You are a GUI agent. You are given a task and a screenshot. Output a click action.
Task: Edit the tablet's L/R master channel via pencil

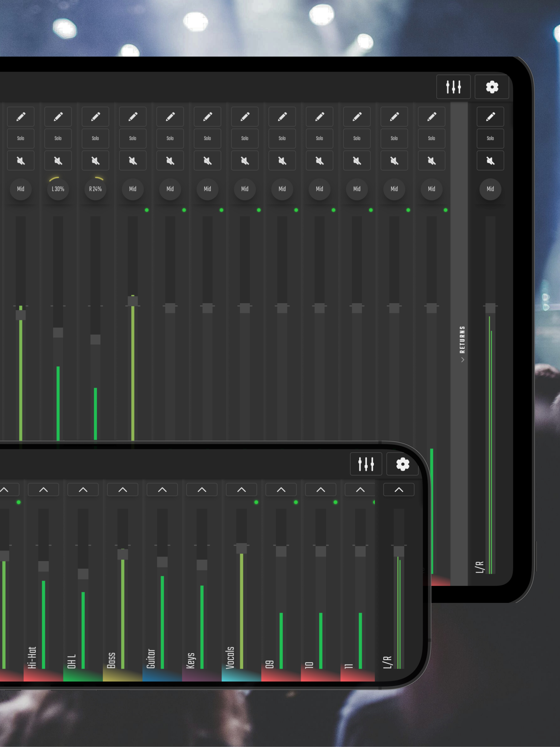coord(491,116)
